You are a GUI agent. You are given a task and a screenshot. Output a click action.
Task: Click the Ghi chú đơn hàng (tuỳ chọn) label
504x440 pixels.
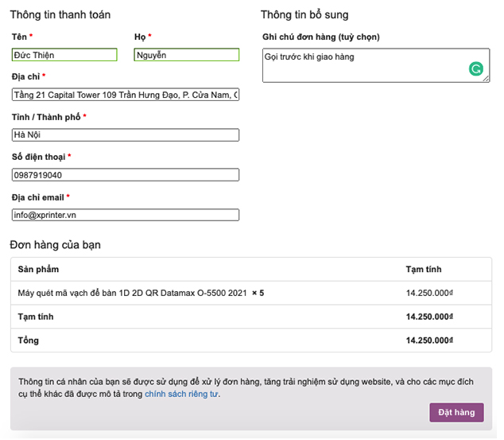(x=320, y=37)
